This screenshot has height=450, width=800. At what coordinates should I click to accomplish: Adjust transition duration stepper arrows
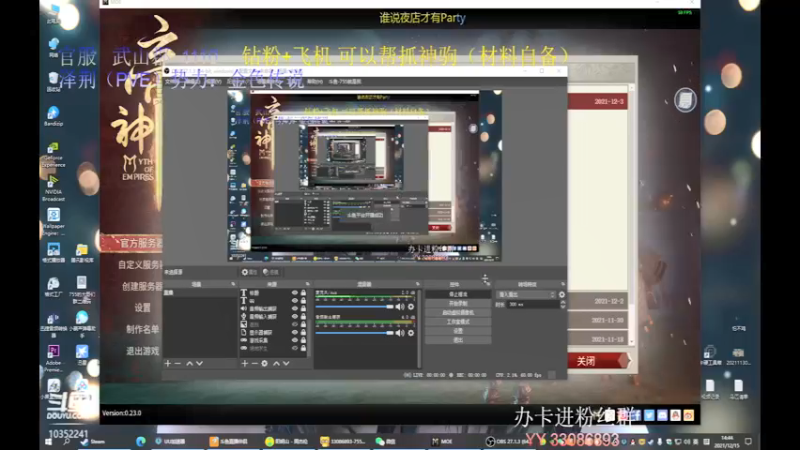point(563,304)
